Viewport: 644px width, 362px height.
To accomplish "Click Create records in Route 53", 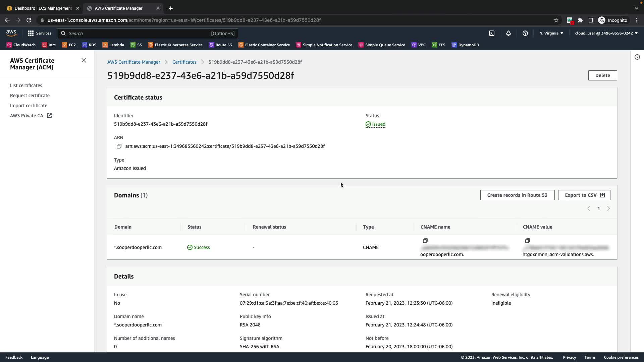I will (517, 195).
